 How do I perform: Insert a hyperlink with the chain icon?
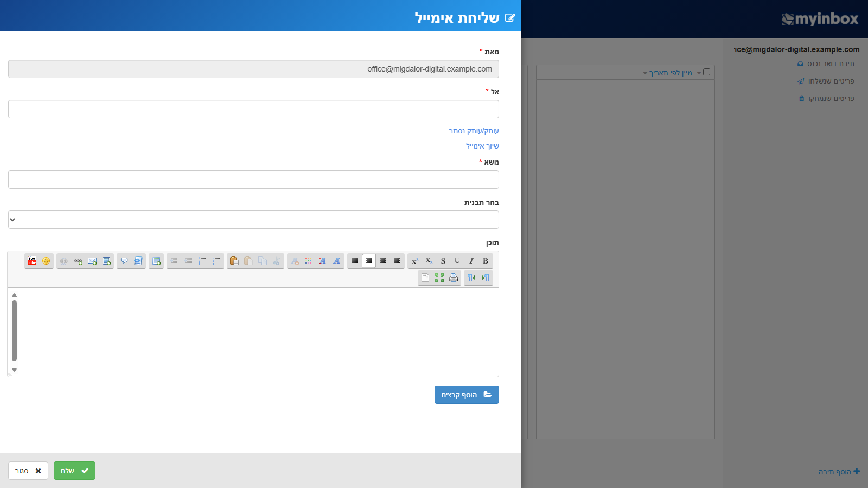coord(78,261)
